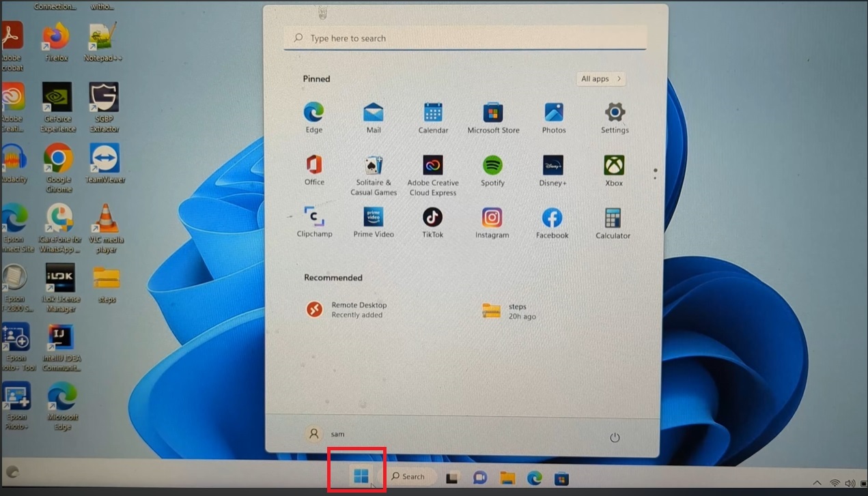This screenshot has width=868, height=496.
Task: Select the Adobe Acrobat desktop shortcut
Action: coord(12,47)
